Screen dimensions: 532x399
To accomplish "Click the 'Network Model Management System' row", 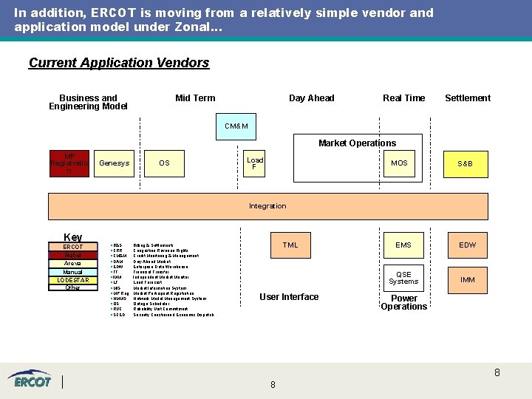I will coord(158,299).
